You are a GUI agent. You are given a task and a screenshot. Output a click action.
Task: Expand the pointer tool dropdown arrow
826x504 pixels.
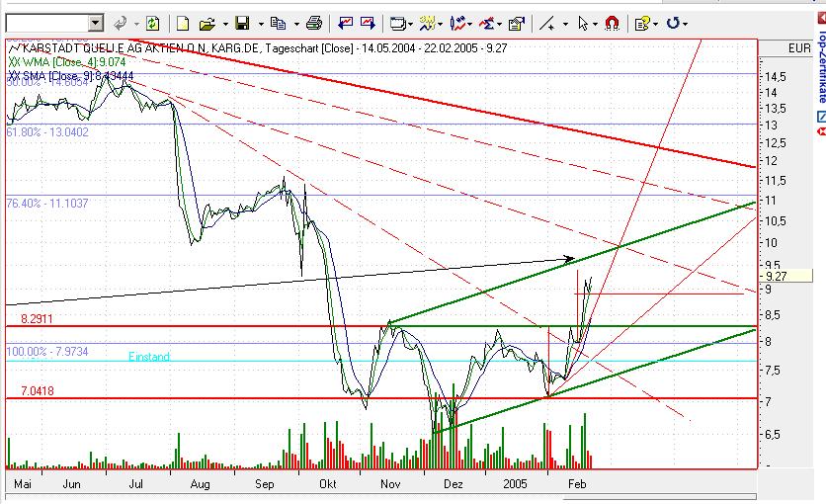click(x=595, y=24)
